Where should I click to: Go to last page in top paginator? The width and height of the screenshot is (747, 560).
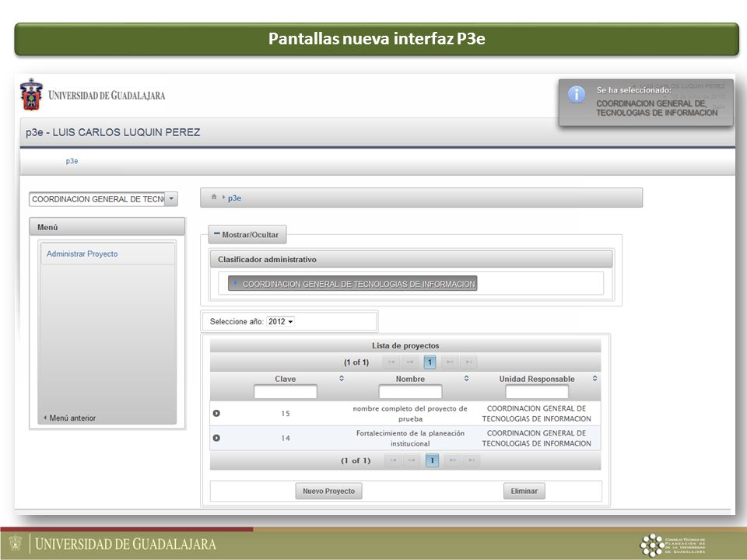point(468,362)
